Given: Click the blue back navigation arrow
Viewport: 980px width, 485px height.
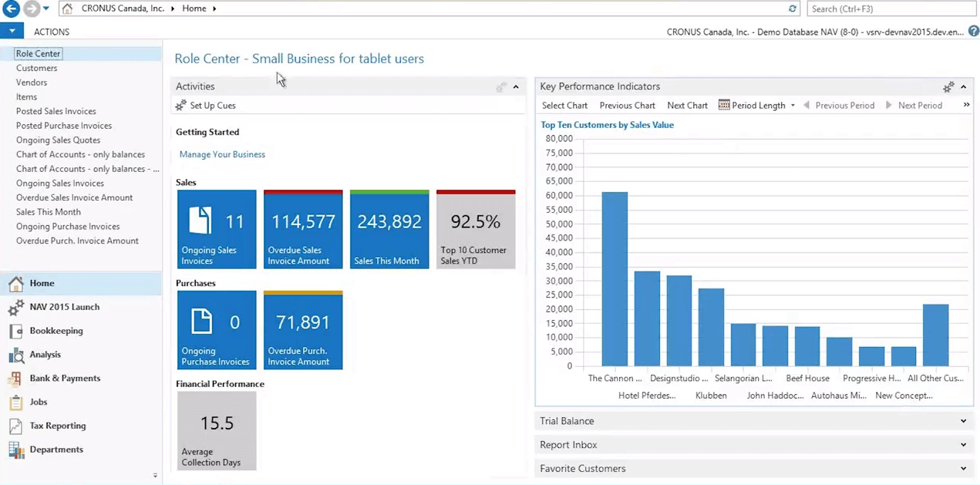Looking at the screenshot, I should point(11,8).
